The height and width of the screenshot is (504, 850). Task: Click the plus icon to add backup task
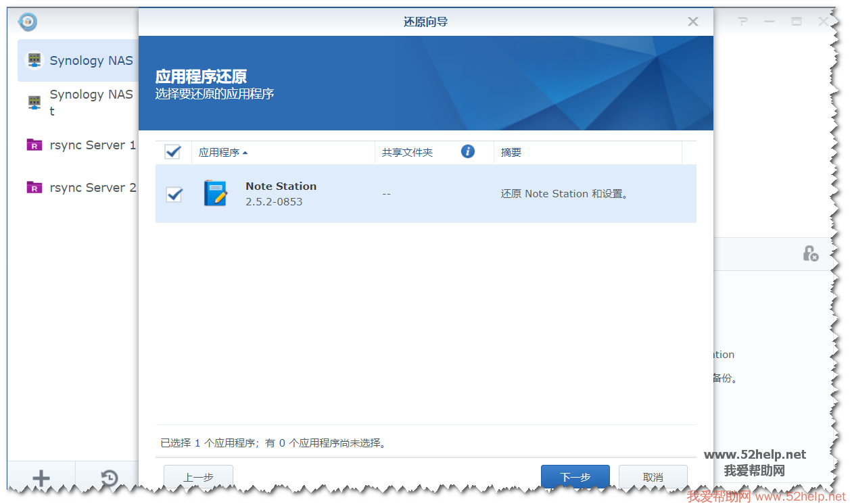[41, 478]
